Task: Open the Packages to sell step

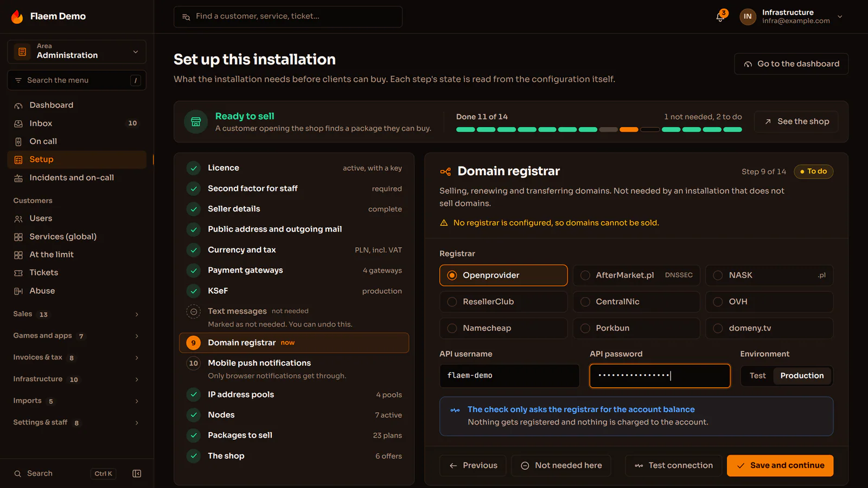Action: tap(294, 435)
